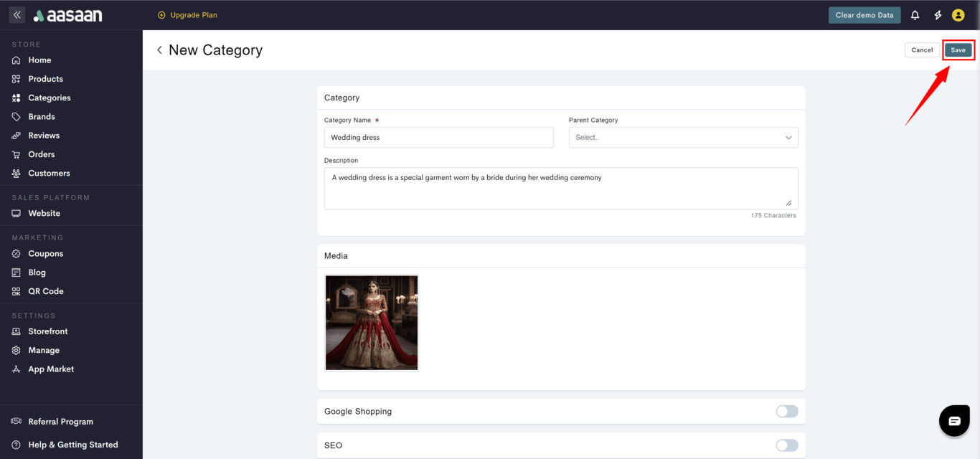Click into the Description text area

pyautogui.click(x=560, y=188)
